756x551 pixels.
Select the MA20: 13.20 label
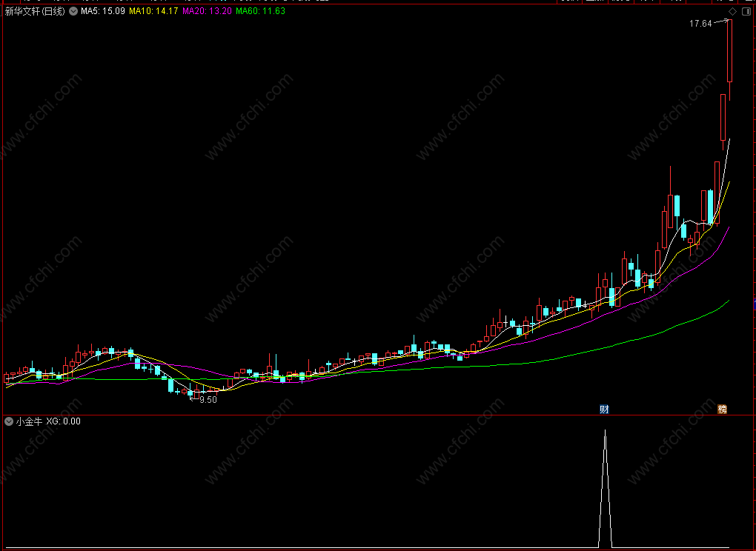tap(208, 11)
